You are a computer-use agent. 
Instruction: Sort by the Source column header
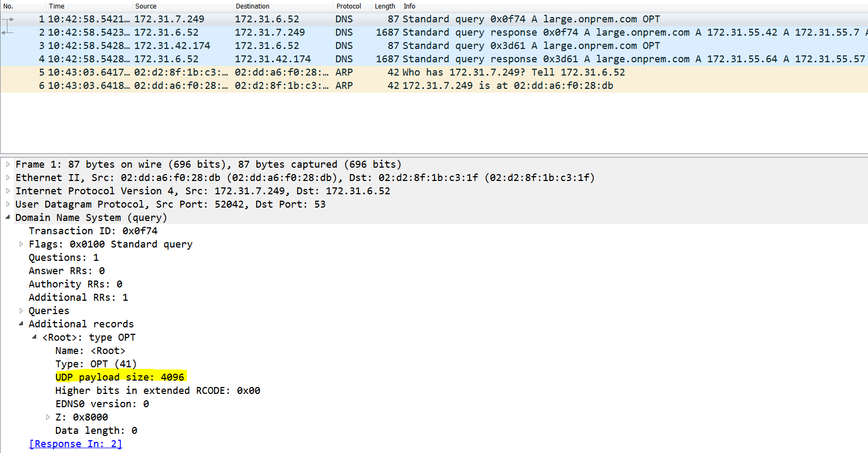[145, 6]
